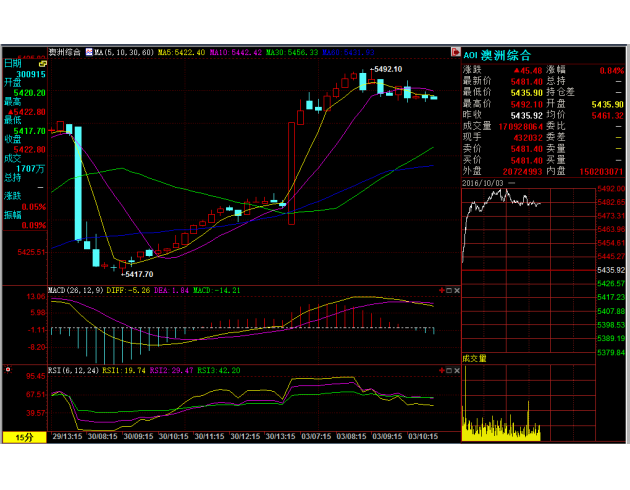Image resolution: width=630 pixels, height=490 pixels.
Task: Click the 成交 value 1707万
Action: [31, 169]
